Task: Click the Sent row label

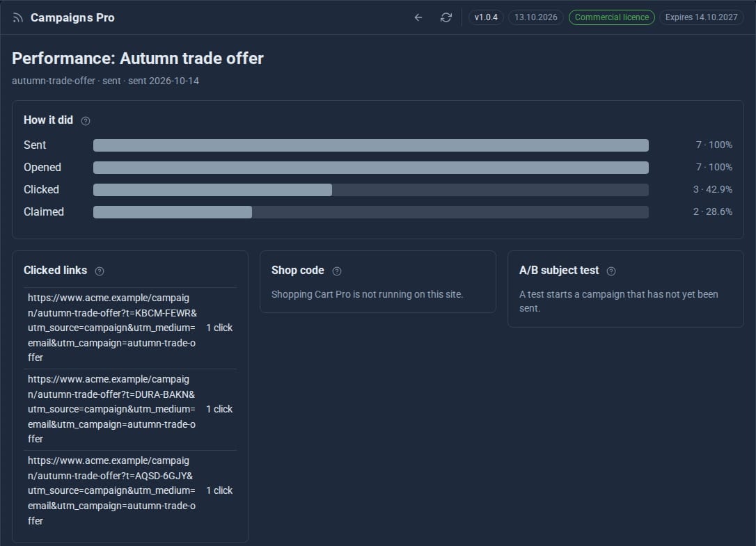Action: tap(35, 145)
